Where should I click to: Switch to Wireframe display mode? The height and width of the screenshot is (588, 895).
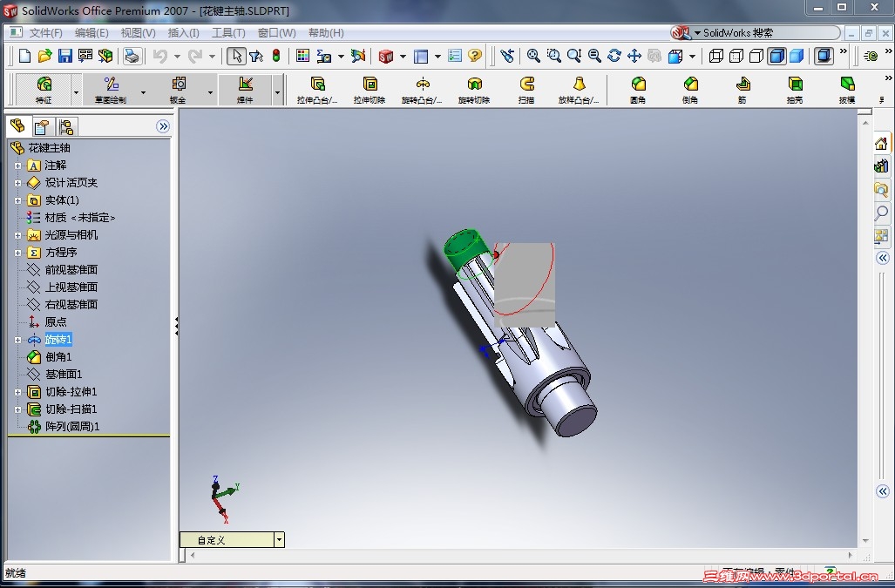715,56
